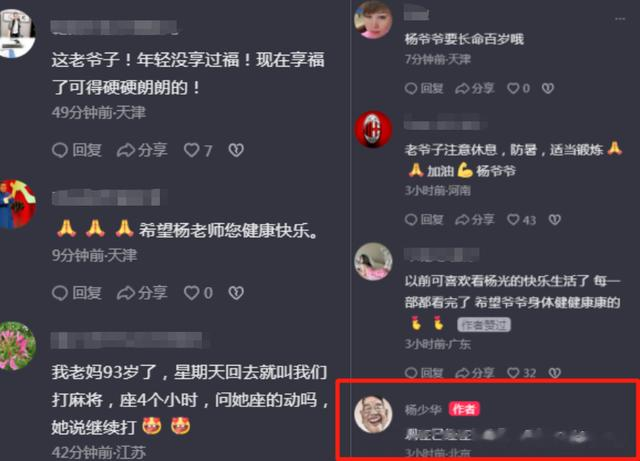Open 杨少华 author avatar profile
The height and width of the screenshot is (461, 640).
click(373, 414)
